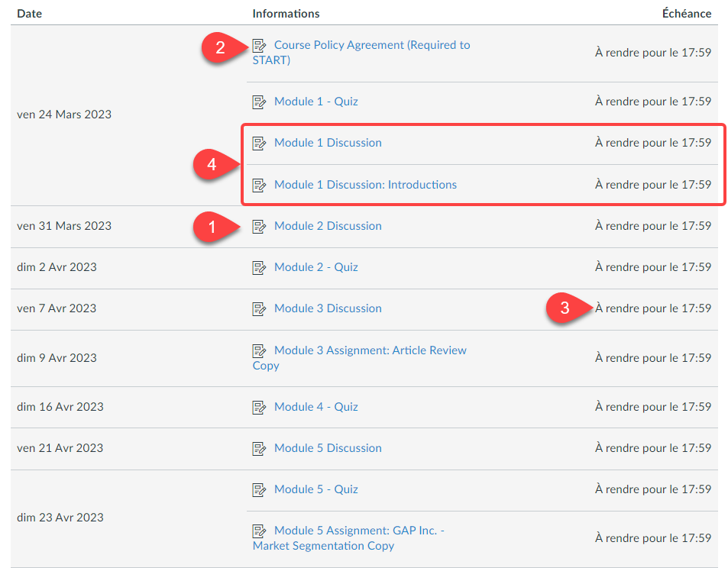Select the date ven 31 Mars 2023
The image size is (728, 568).
point(64,225)
